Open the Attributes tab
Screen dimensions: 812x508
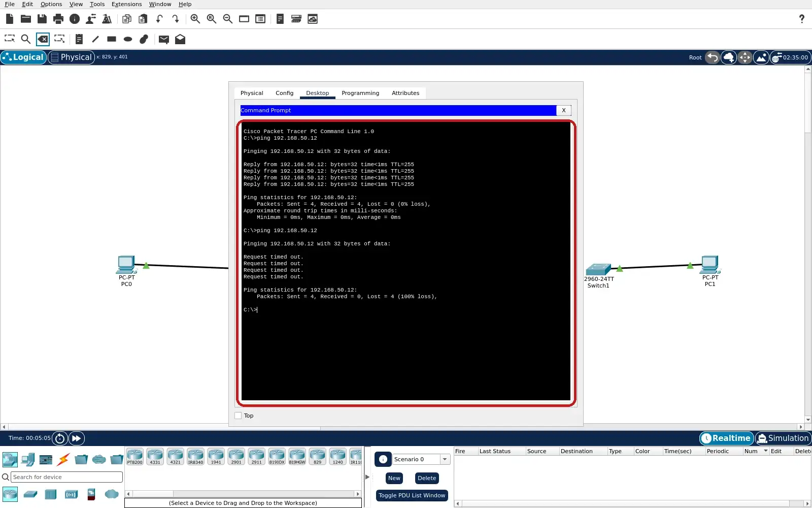coord(405,93)
